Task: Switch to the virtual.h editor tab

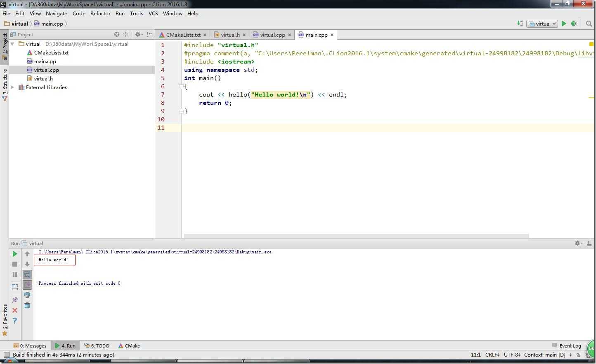Action: click(x=230, y=35)
